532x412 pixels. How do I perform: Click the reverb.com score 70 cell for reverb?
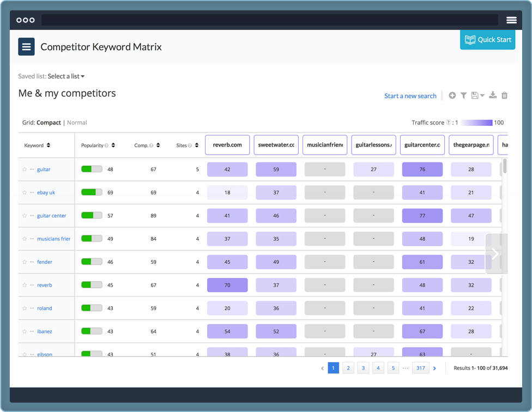[227, 285]
